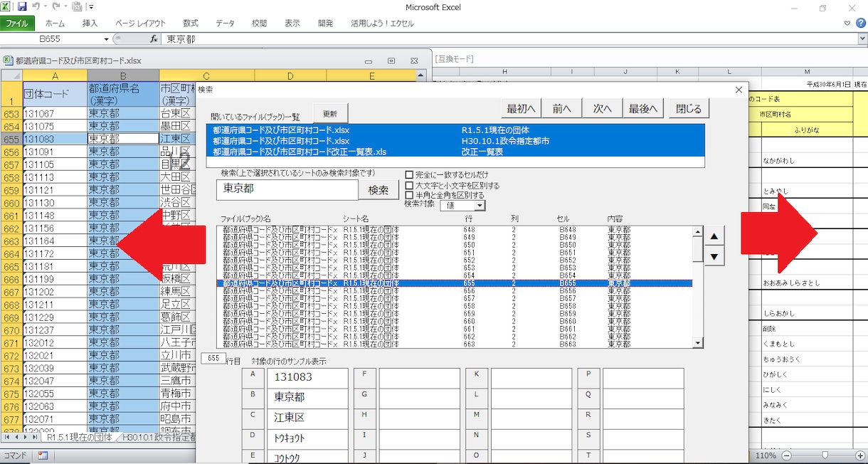
Task: Click the Redo icon in Quick Access Toolbar
Action: tap(56, 7)
